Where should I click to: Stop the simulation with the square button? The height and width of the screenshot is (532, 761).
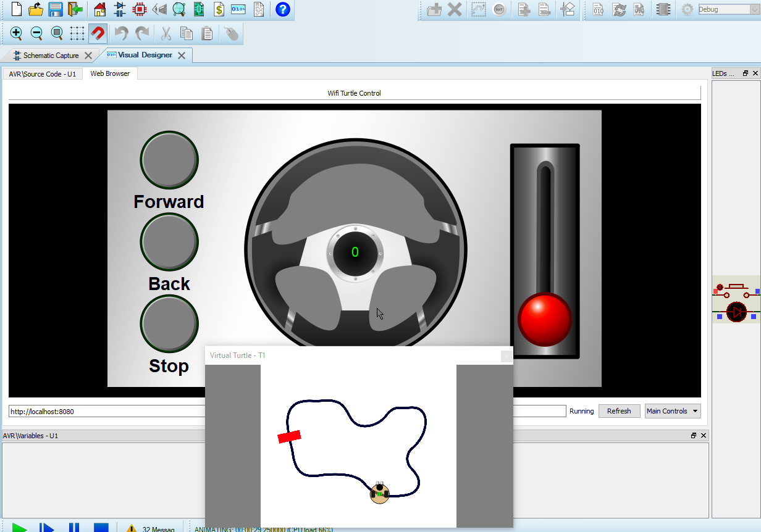(x=101, y=528)
